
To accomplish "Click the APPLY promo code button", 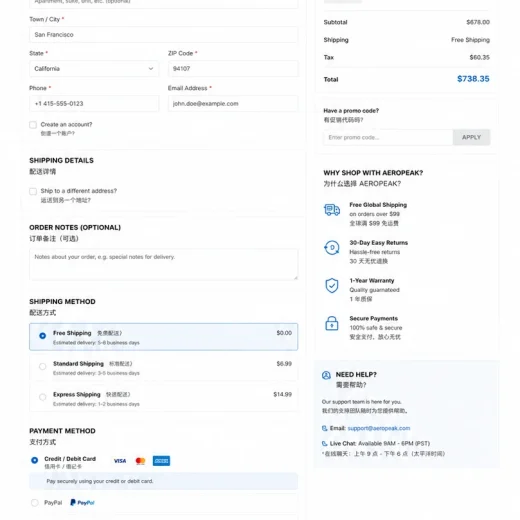I will pyautogui.click(x=471, y=137).
